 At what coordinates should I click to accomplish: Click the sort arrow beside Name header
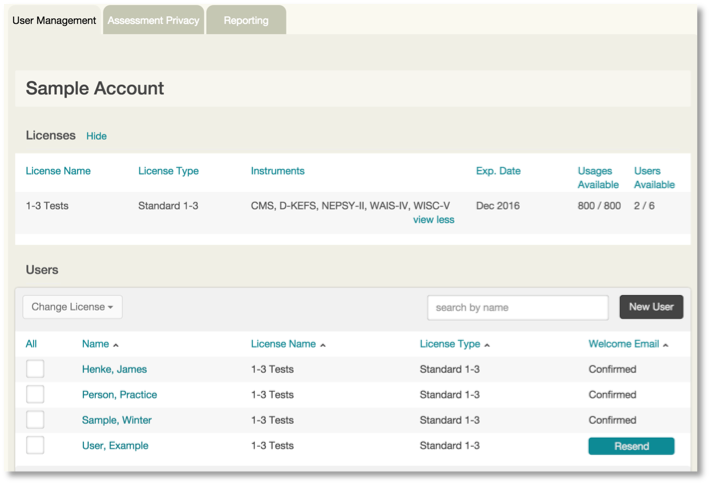tap(116, 345)
